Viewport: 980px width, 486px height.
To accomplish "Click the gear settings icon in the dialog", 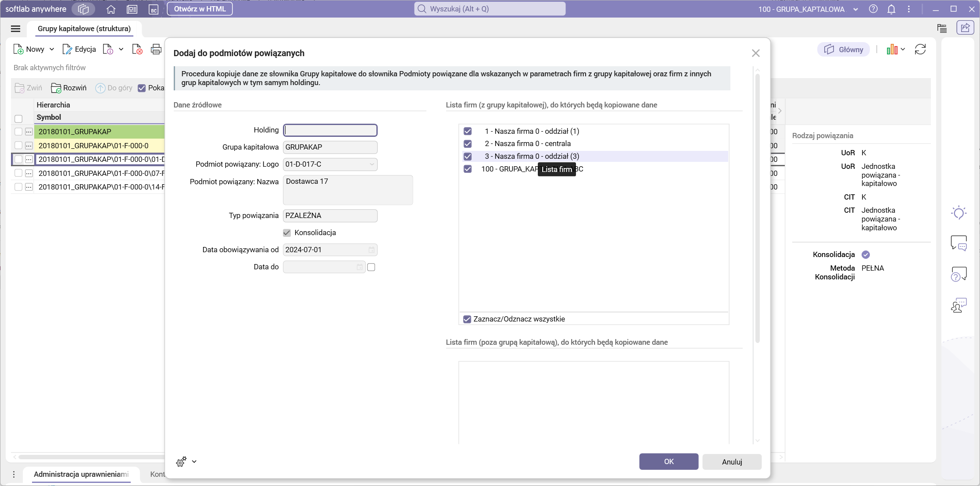I will (x=181, y=461).
